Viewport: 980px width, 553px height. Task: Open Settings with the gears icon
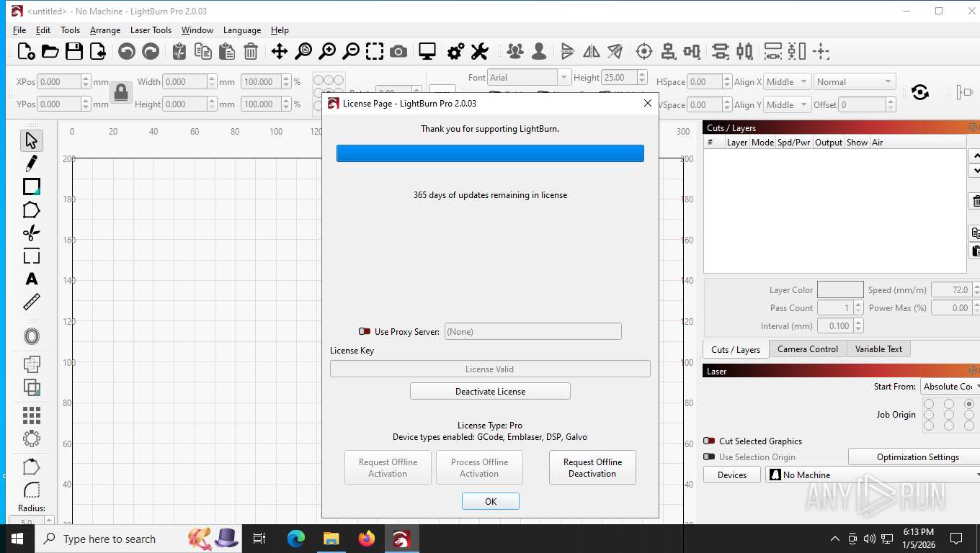coord(456,51)
